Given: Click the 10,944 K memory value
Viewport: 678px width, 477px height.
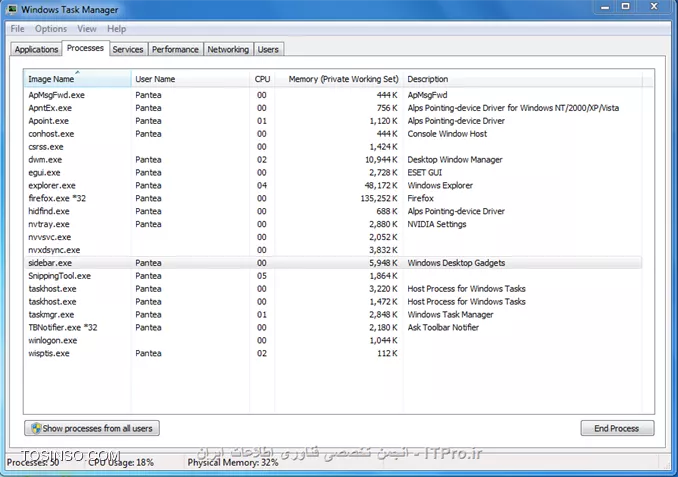Looking at the screenshot, I should tap(381, 160).
